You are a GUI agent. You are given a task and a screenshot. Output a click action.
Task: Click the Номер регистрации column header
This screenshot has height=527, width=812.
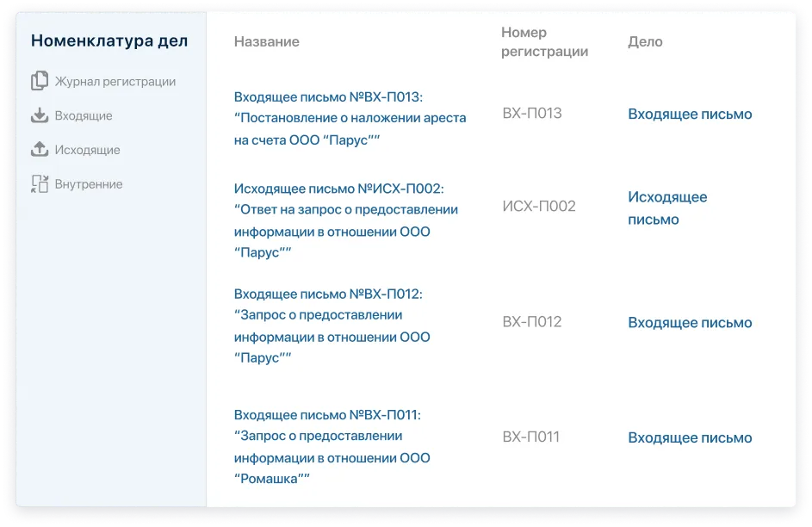point(545,41)
